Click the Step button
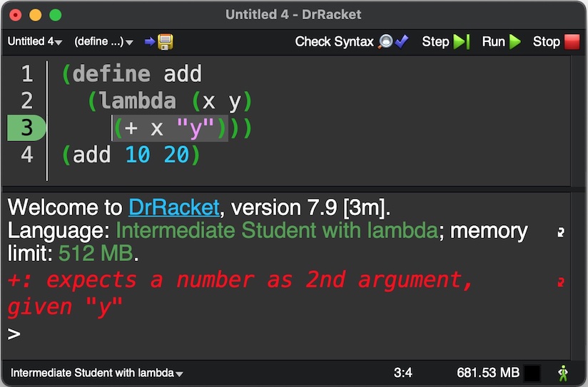 coord(445,41)
